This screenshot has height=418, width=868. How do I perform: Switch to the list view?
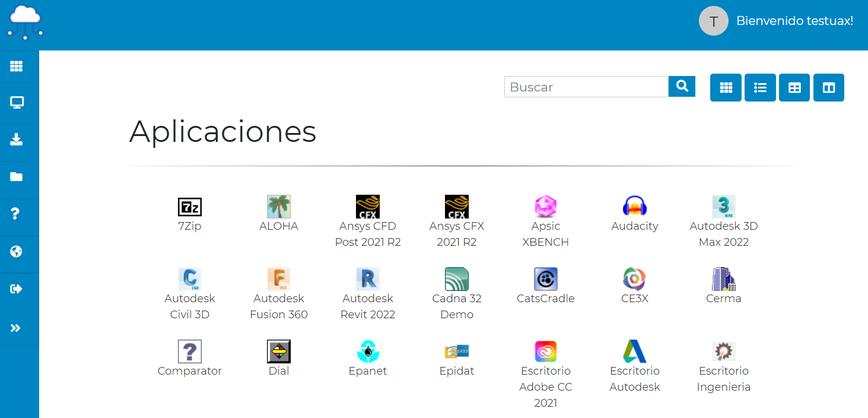coord(760,88)
